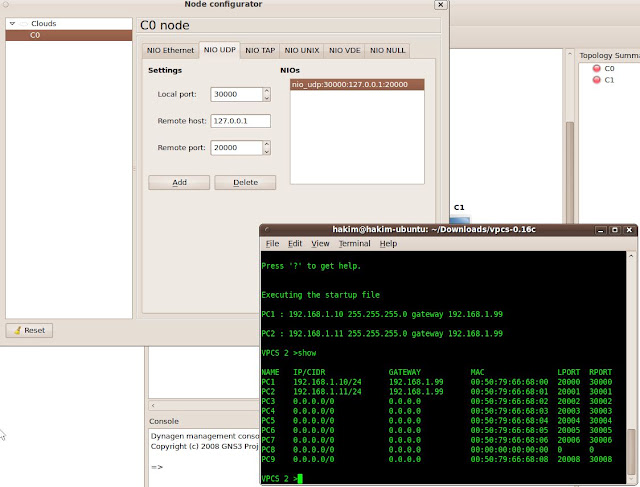Select the C0 node in Clouds tree
The height and width of the screenshot is (487, 640).
tap(69, 35)
